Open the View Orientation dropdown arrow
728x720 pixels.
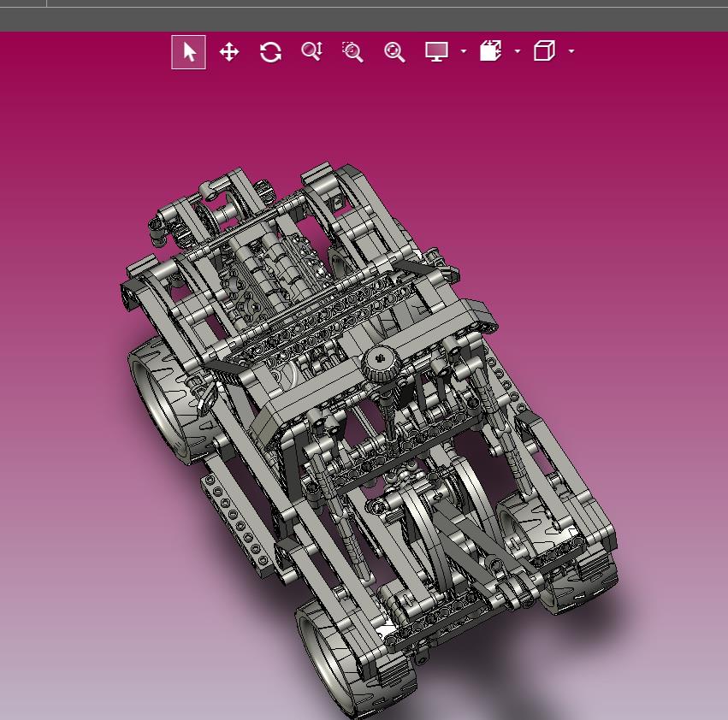571,51
